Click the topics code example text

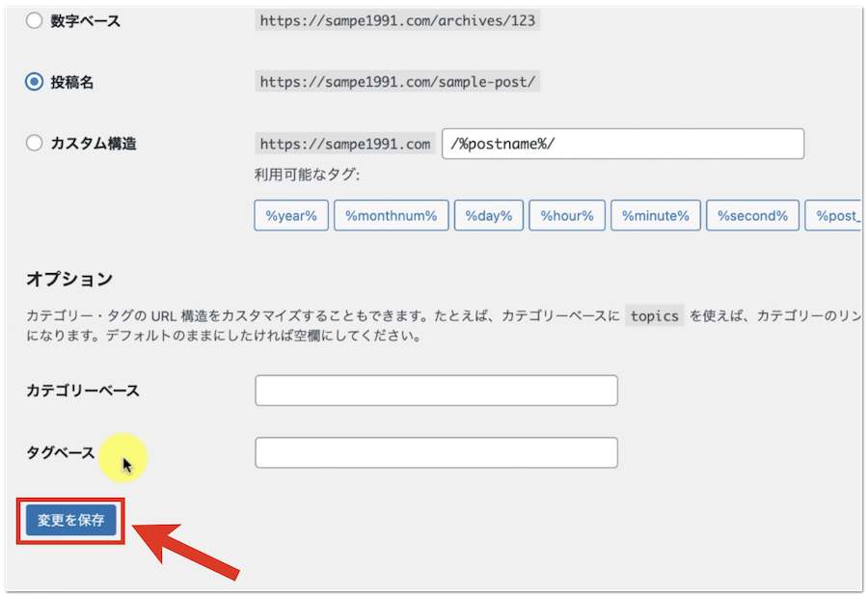pyautogui.click(x=655, y=316)
